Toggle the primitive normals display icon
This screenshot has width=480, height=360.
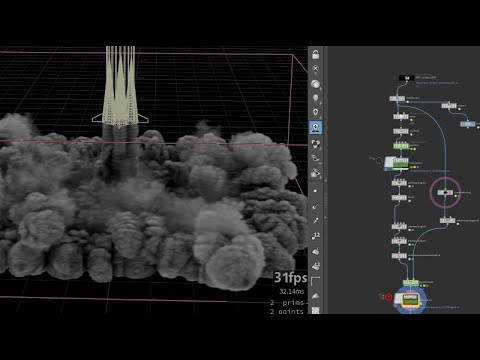pos(315,251)
